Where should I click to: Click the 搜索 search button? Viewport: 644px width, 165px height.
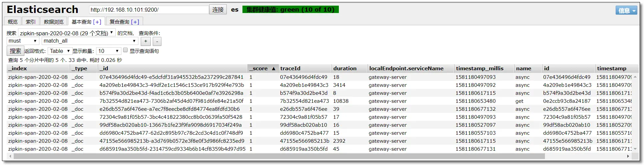coord(15,51)
